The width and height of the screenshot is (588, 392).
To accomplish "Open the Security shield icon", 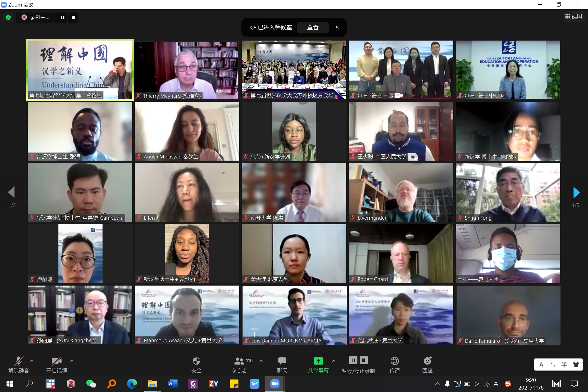I will coord(196,361).
